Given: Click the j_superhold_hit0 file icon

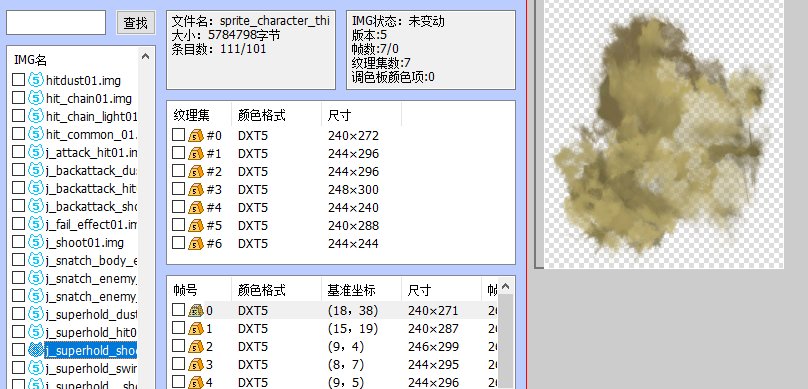Looking at the screenshot, I should (x=36, y=332).
